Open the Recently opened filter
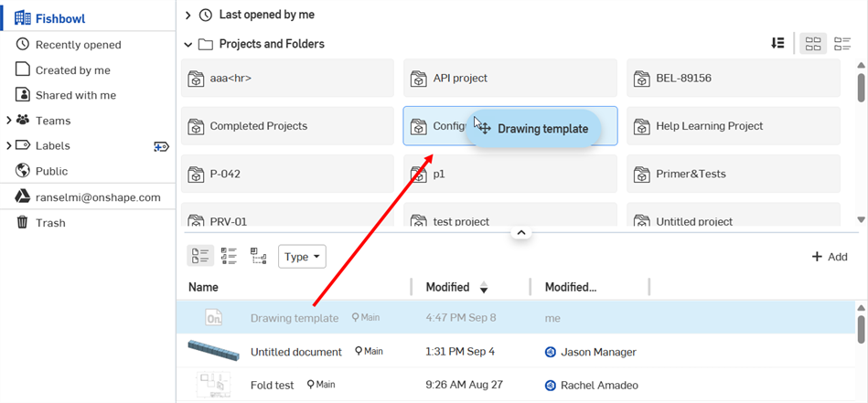Image resolution: width=868 pixels, height=403 pixels. [x=78, y=44]
